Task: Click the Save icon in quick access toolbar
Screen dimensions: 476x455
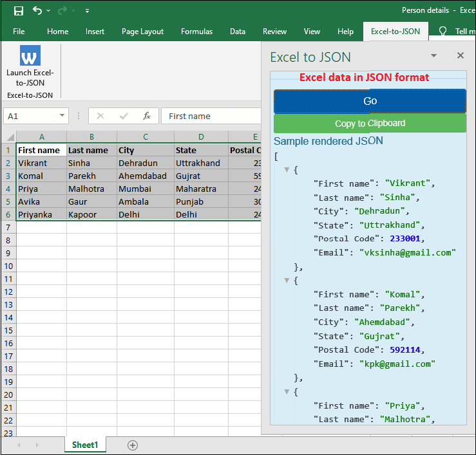Action: pyautogui.click(x=19, y=11)
